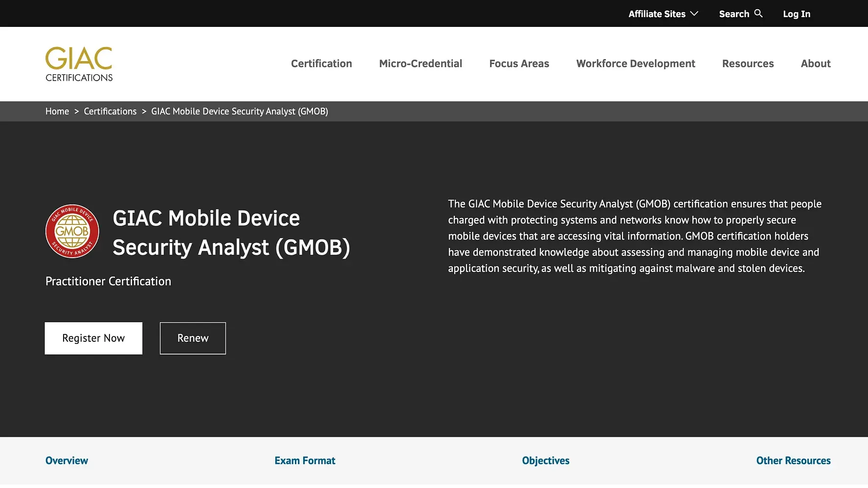
Task: Open the Focus Areas menu
Action: (x=519, y=64)
